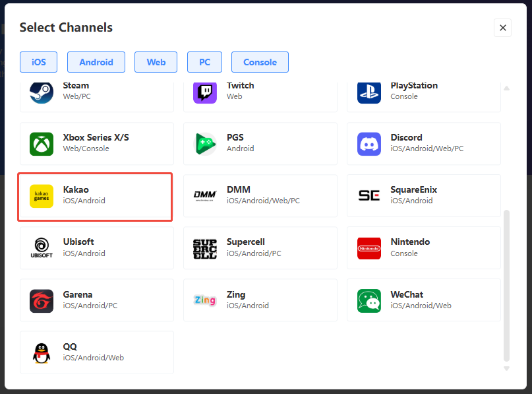
Task: Click the channel list scrollbar thumb
Action: [x=506, y=286]
